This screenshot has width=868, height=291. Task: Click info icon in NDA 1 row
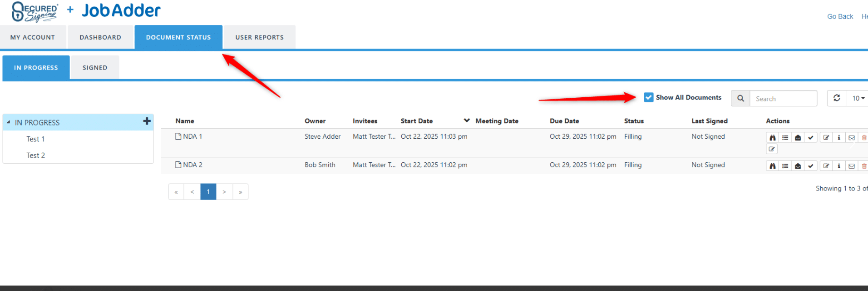[x=838, y=138]
